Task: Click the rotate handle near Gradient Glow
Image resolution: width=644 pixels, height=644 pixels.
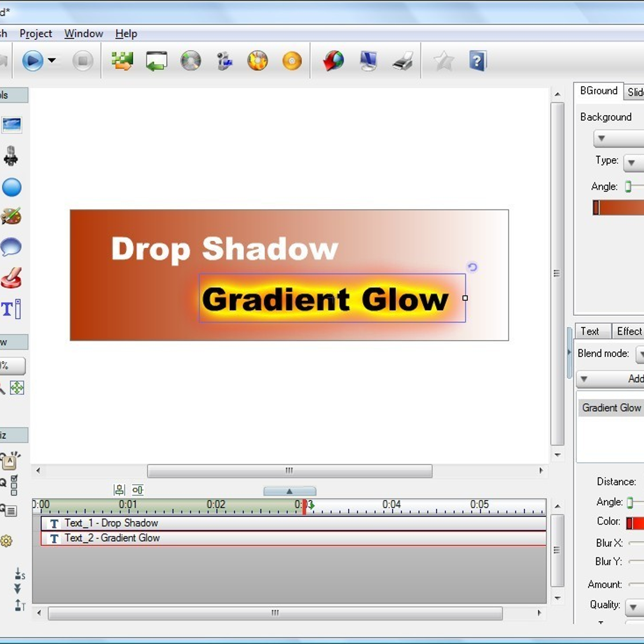Action: (x=472, y=267)
